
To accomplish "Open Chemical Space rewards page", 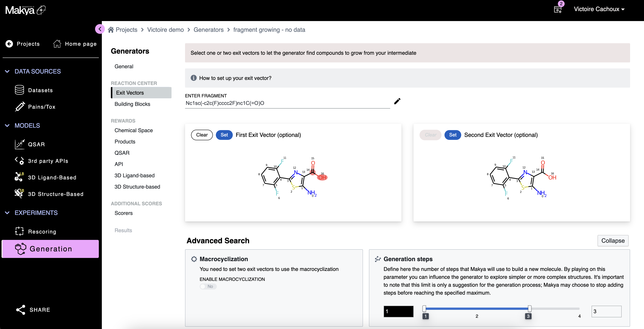I will pos(134,130).
